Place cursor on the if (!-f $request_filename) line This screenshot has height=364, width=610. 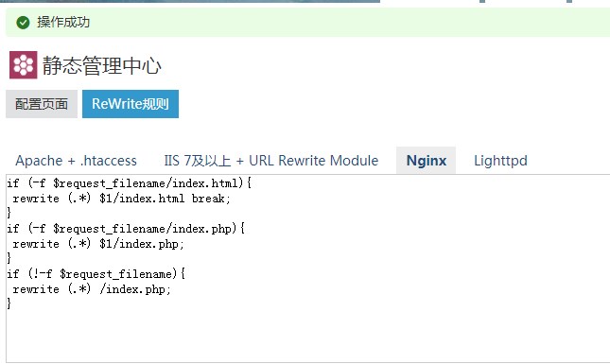coord(96,274)
